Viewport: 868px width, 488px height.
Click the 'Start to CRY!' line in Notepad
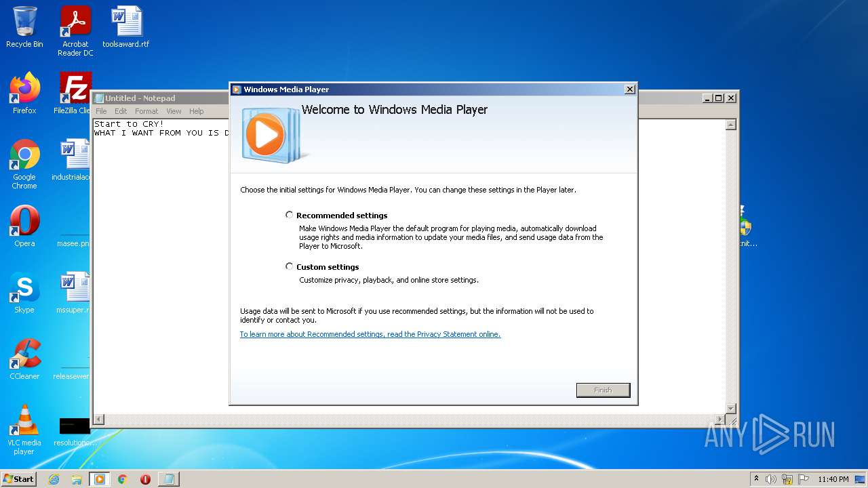(129, 124)
